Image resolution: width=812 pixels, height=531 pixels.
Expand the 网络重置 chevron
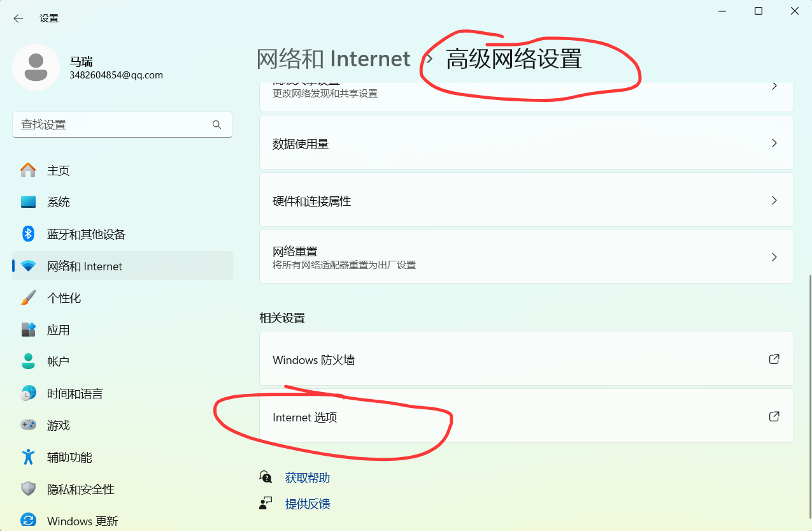point(774,257)
